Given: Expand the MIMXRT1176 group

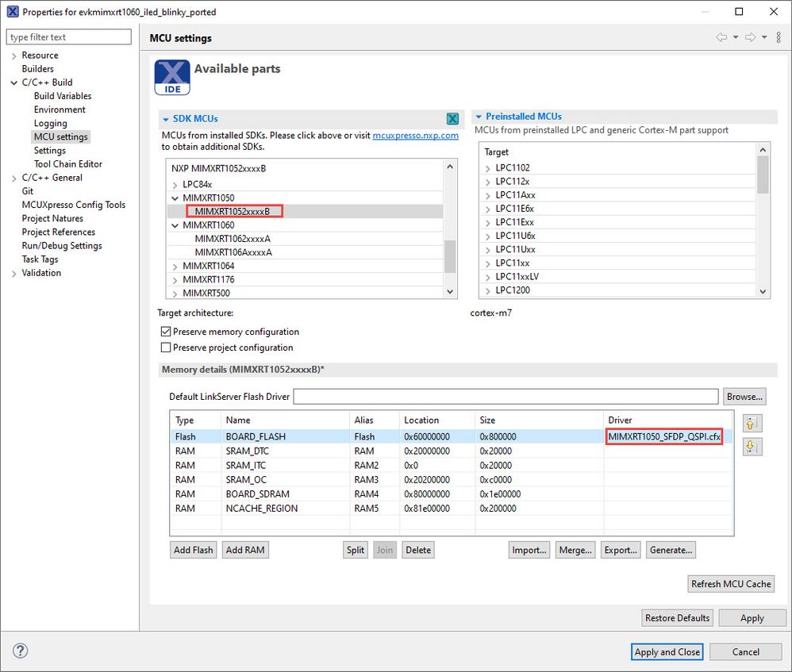Looking at the screenshot, I should 175,280.
